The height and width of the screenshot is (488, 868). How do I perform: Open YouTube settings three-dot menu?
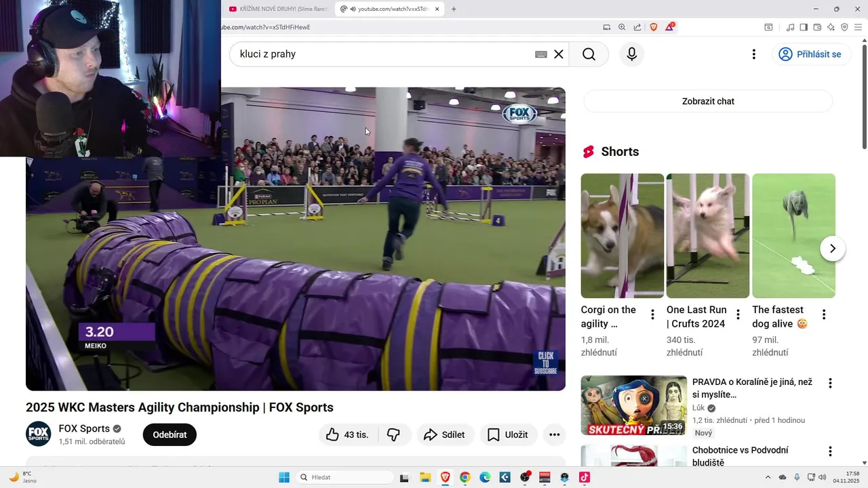pyautogui.click(x=753, y=54)
